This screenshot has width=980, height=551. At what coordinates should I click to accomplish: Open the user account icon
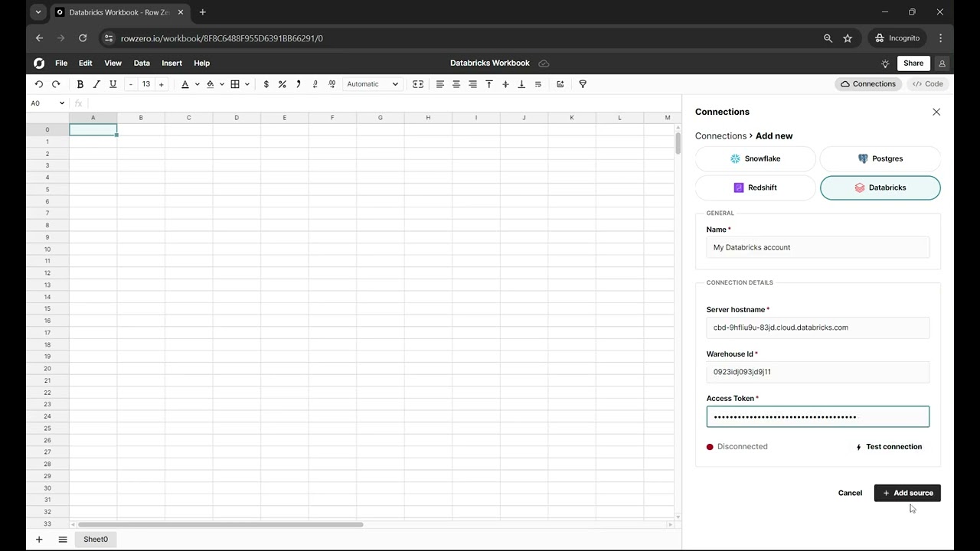(x=942, y=64)
